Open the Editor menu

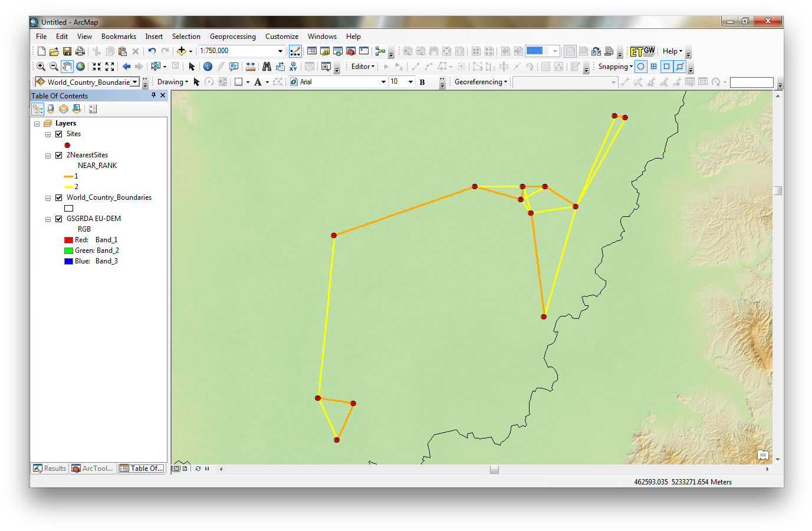[x=361, y=66]
